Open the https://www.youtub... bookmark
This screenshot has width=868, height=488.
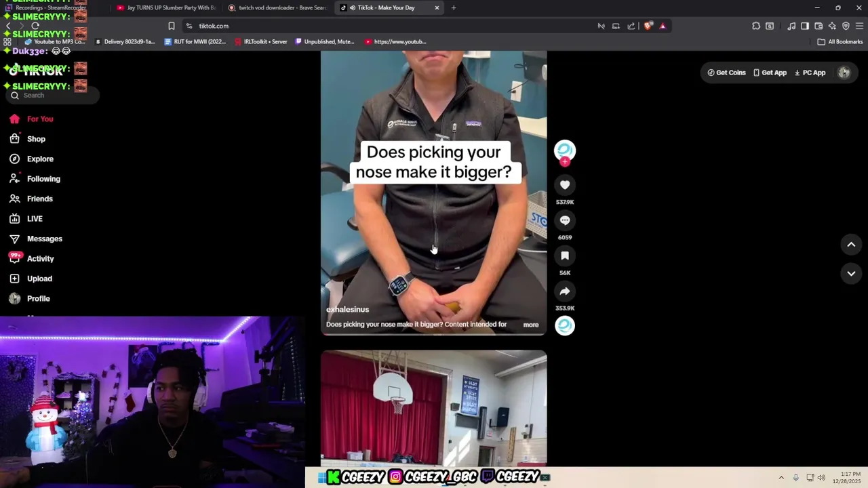(395, 41)
